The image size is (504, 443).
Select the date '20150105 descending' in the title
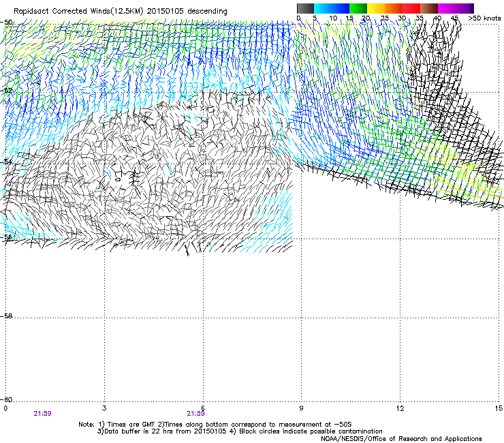(187, 12)
